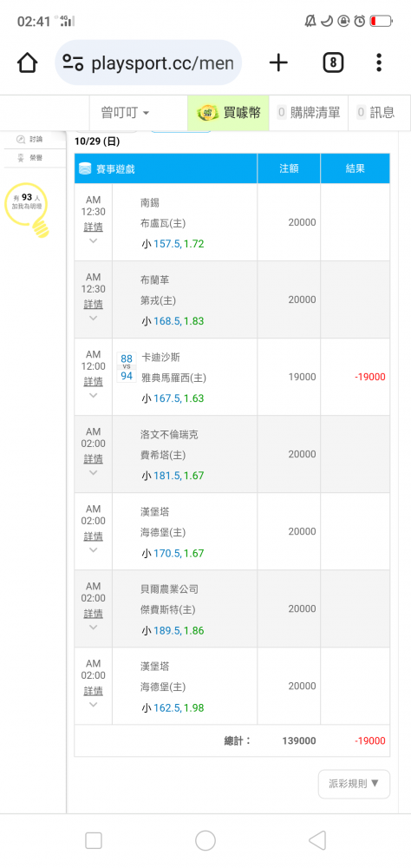Click the 買噱幣 button
The image size is (411, 868).
coord(228,113)
